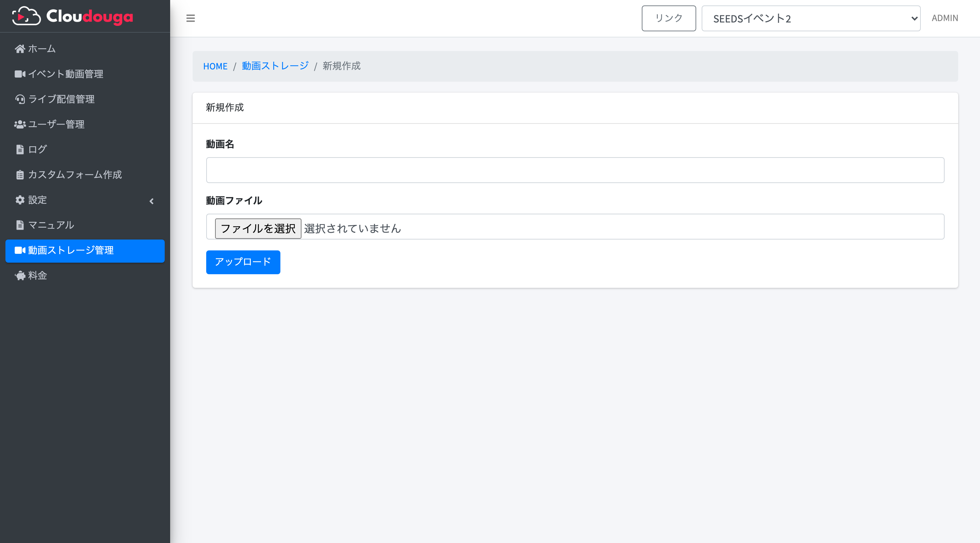Open the 料金 menu item
Image resolution: width=980 pixels, height=543 pixels.
[x=85, y=275]
